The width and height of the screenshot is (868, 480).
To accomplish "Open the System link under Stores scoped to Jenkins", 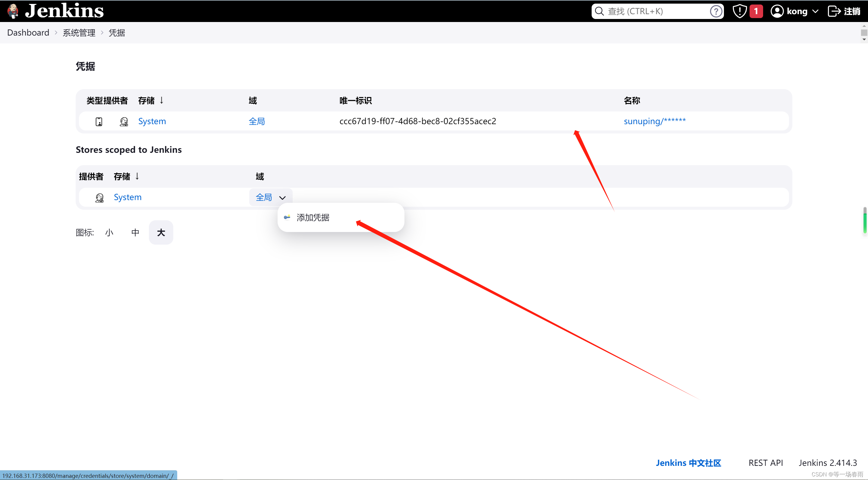I will point(127,197).
